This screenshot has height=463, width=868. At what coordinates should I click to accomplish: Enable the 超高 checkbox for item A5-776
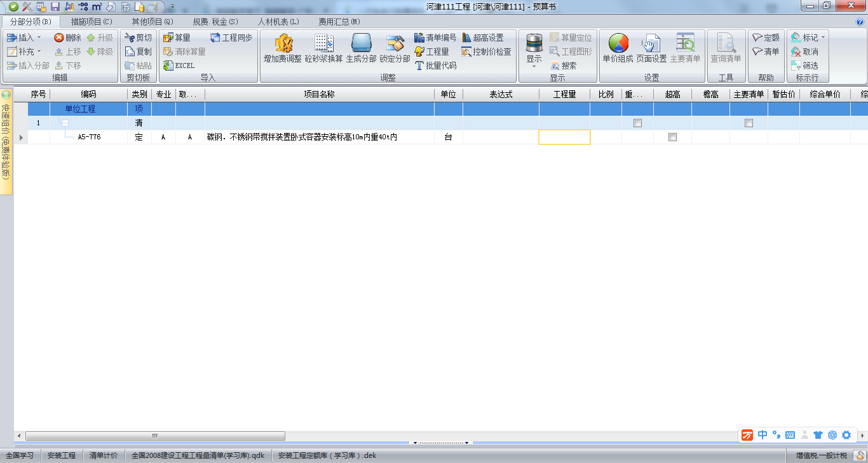tap(672, 137)
